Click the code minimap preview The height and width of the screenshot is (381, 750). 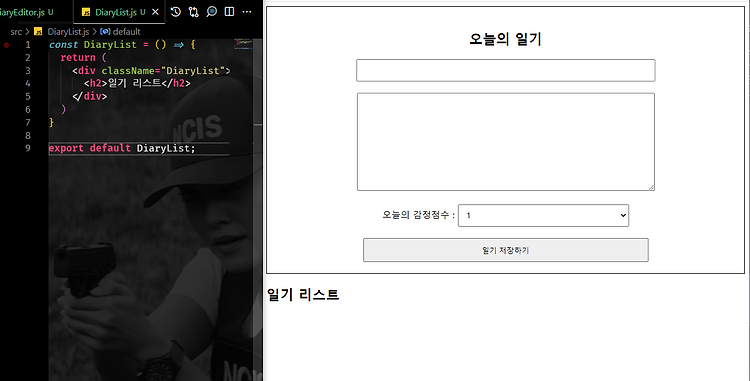click(x=243, y=45)
